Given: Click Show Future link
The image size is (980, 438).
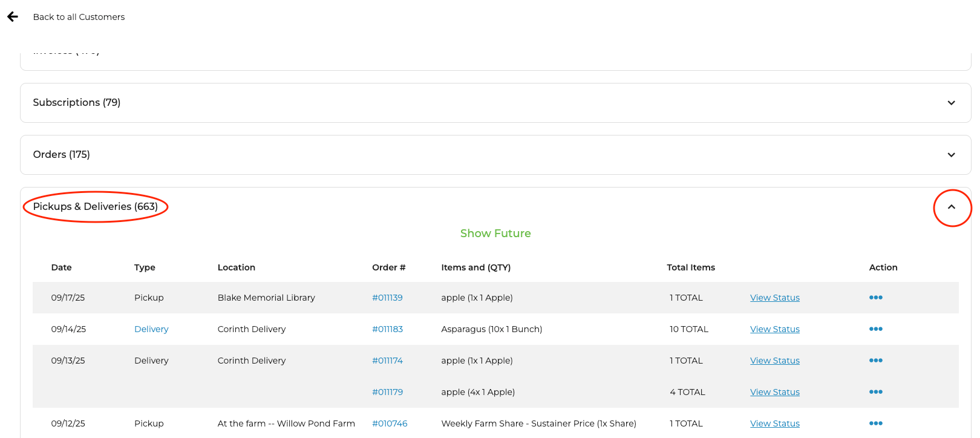Looking at the screenshot, I should [495, 234].
